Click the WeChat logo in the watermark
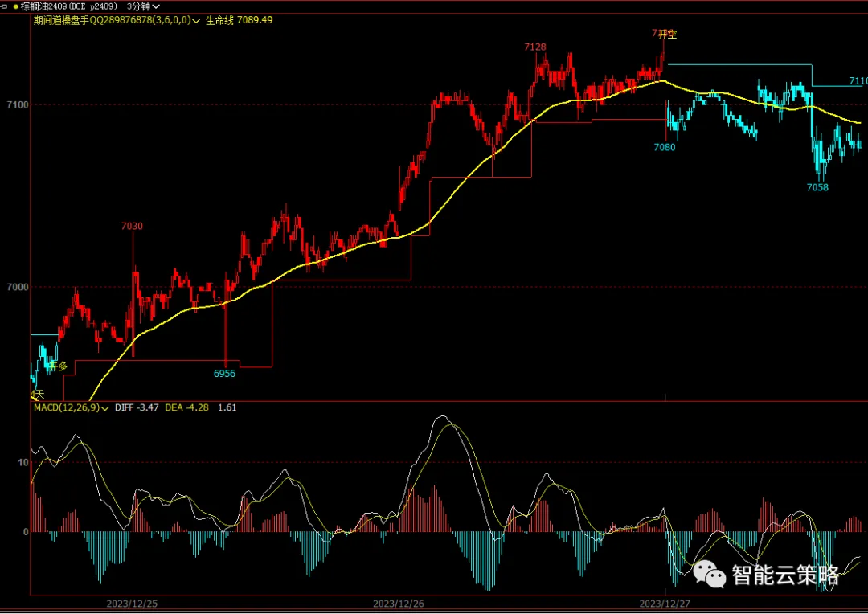 (710, 575)
